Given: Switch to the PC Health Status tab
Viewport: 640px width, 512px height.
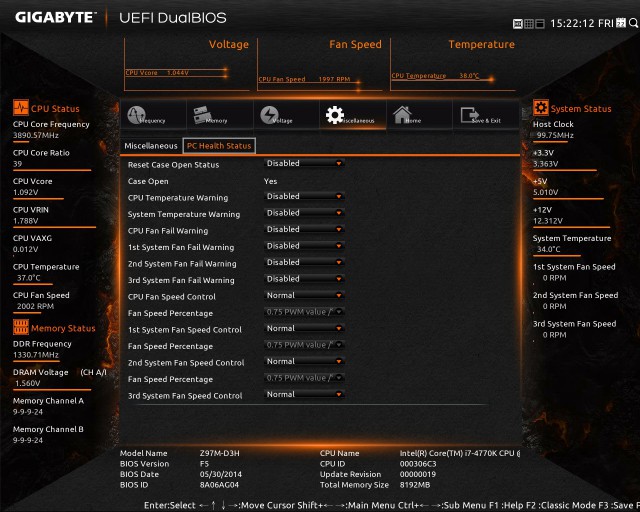Looking at the screenshot, I should (x=219, y=146).
